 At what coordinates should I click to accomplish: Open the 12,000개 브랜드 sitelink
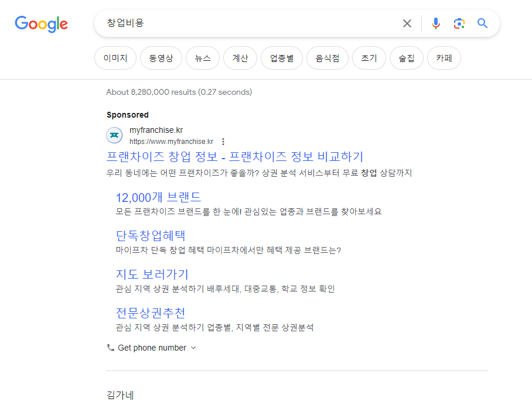pyautogui.click(x=159, y=197)
